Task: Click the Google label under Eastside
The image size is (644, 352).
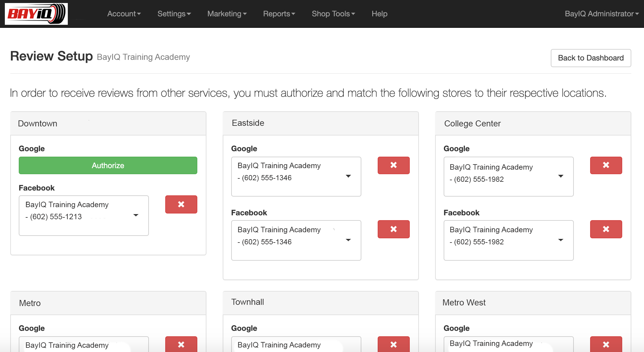Action: click(x=244, y=148)
